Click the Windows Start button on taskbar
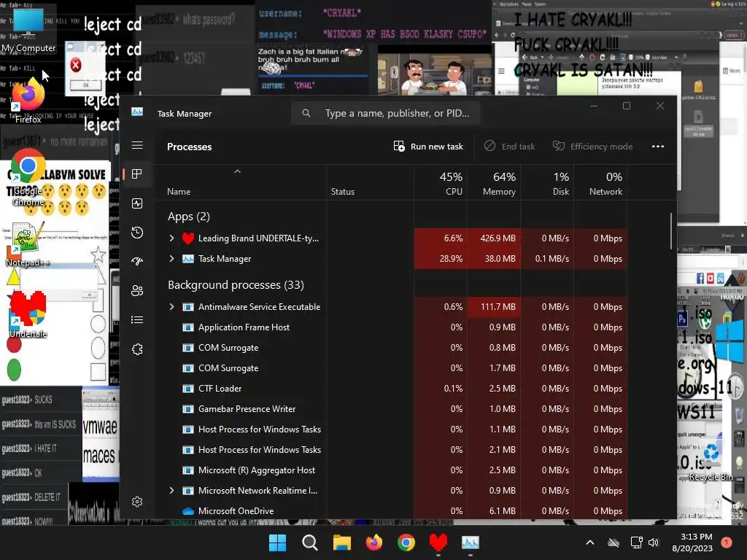The width and height of the screenshot is (747, 560). [278, 542]
